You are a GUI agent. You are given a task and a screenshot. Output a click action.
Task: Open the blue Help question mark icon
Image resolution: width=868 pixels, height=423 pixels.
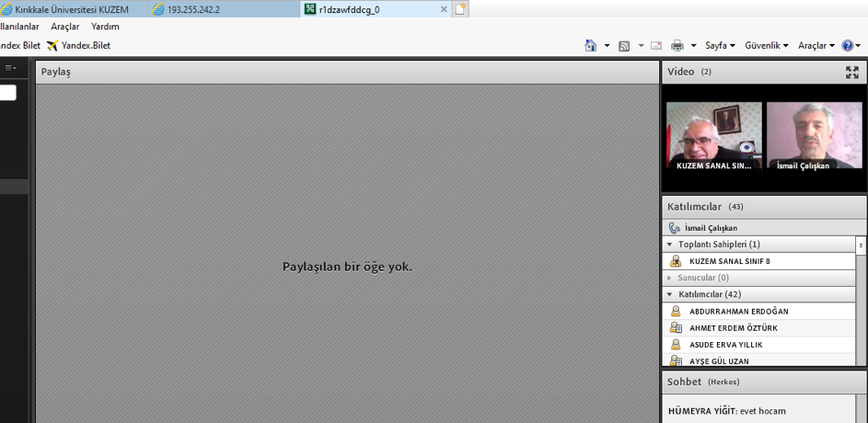848,45
